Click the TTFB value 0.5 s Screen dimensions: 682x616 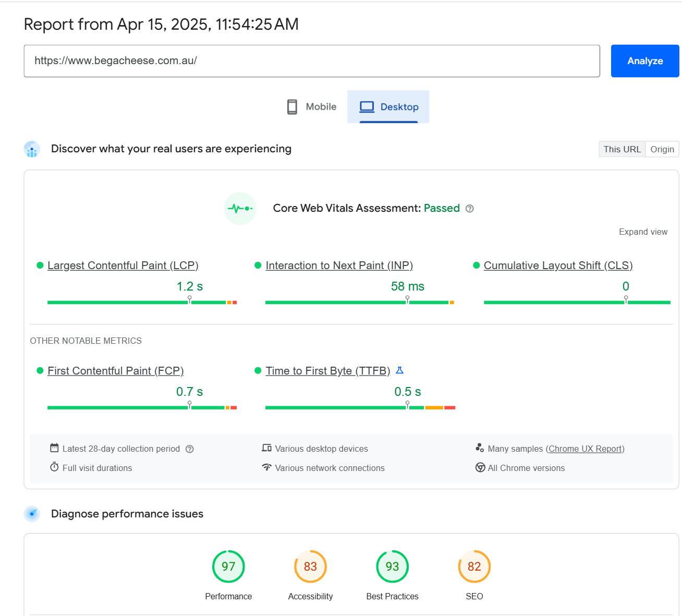tap(408, 392)
